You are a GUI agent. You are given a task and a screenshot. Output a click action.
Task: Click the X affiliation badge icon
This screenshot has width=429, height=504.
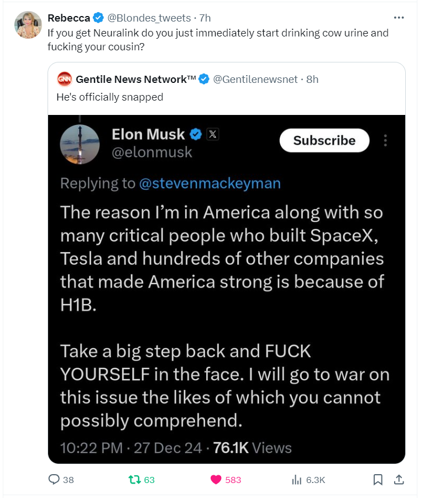[x=213, y=134]
